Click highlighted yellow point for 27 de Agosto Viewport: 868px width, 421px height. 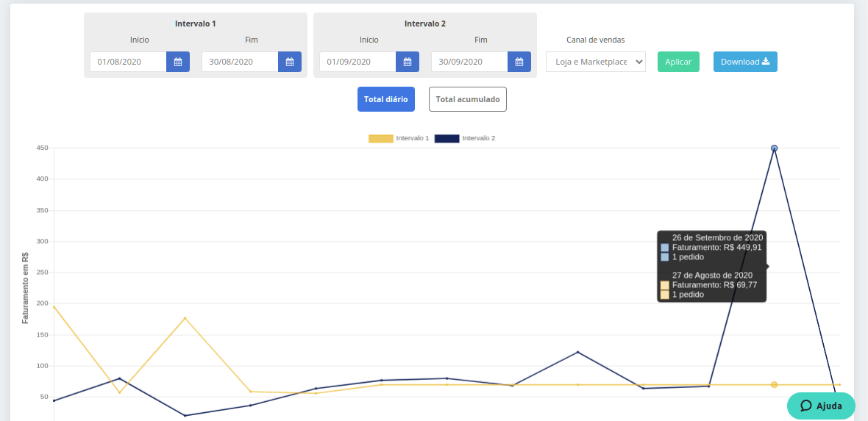pyautogui.click(x=775, y=385)
